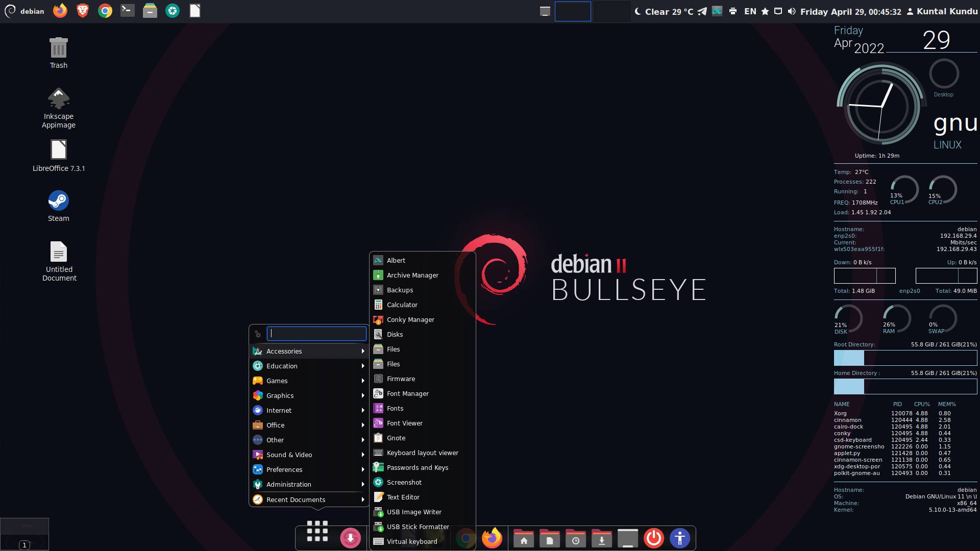The image size is (980, 551).
Task: Open the file manager launcher in top panel
Action: (x=150, y=11)
